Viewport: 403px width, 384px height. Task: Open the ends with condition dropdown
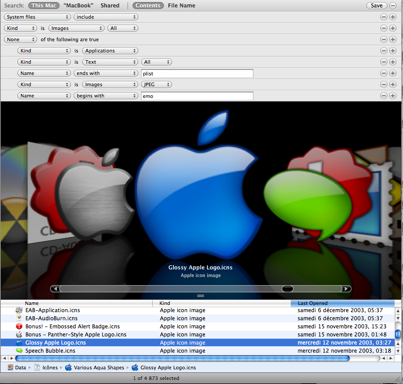(x=106, y=73)
